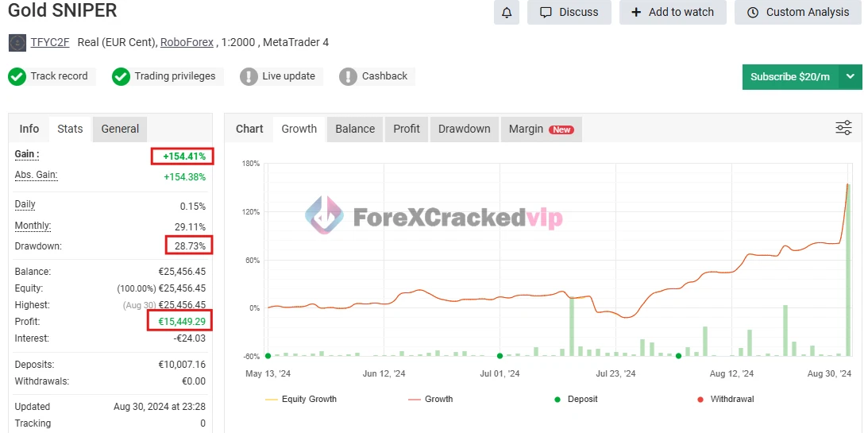This screenshot has width=868, height=433.
Task: Open the RoboForex broker link
Action: pos(187,42)
